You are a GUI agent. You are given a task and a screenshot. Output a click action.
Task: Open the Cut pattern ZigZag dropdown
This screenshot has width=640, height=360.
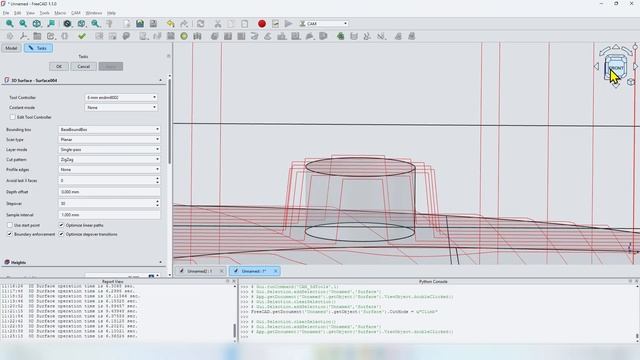109,160
